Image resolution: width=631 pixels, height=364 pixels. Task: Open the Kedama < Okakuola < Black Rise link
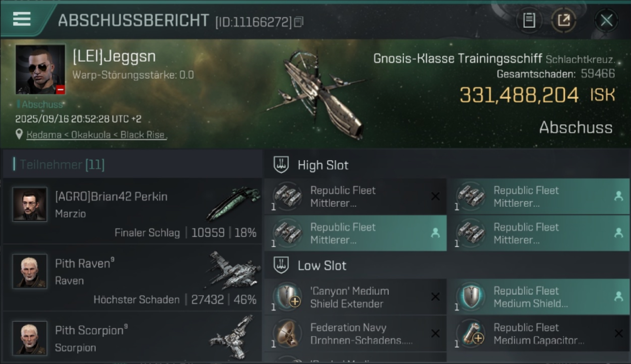(x=97, y=135)
